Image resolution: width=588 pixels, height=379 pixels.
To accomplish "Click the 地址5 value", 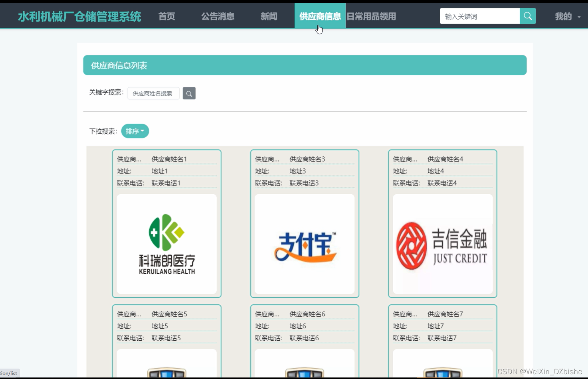I will [160, 326].
